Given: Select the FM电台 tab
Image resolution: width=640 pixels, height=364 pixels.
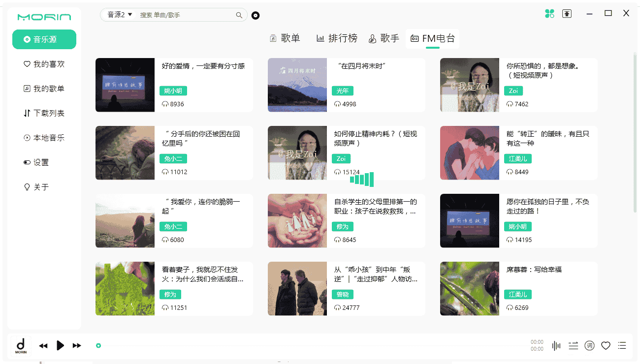Looking at the screenshot, I should [x=433, y=38].
